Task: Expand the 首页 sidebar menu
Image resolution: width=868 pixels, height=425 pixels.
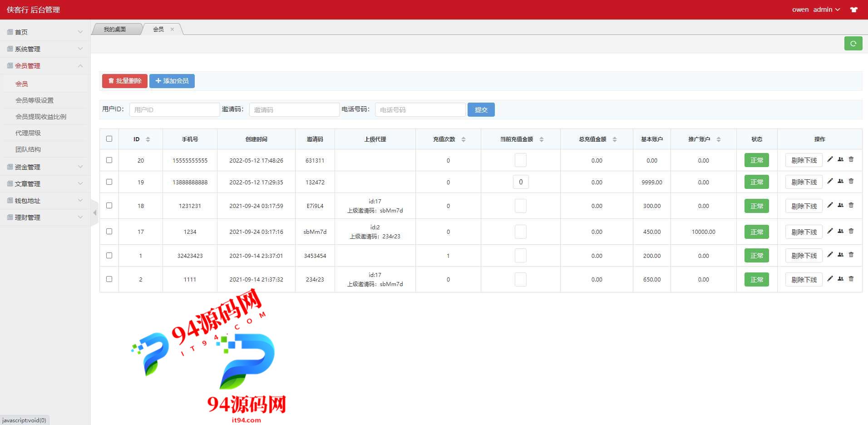Action: (45, 32)
